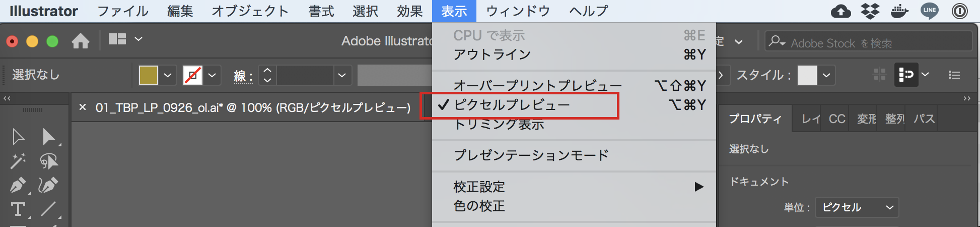980x227 pixels.
Task: Open 1Password icon in menu bar
Action: pos(960,11)
